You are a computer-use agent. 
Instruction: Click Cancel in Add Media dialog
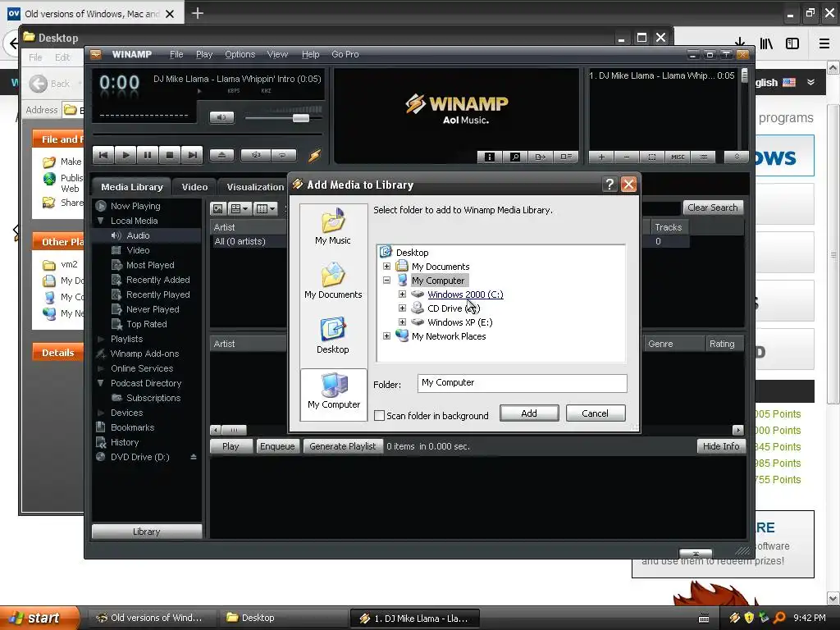click(596, 413)
